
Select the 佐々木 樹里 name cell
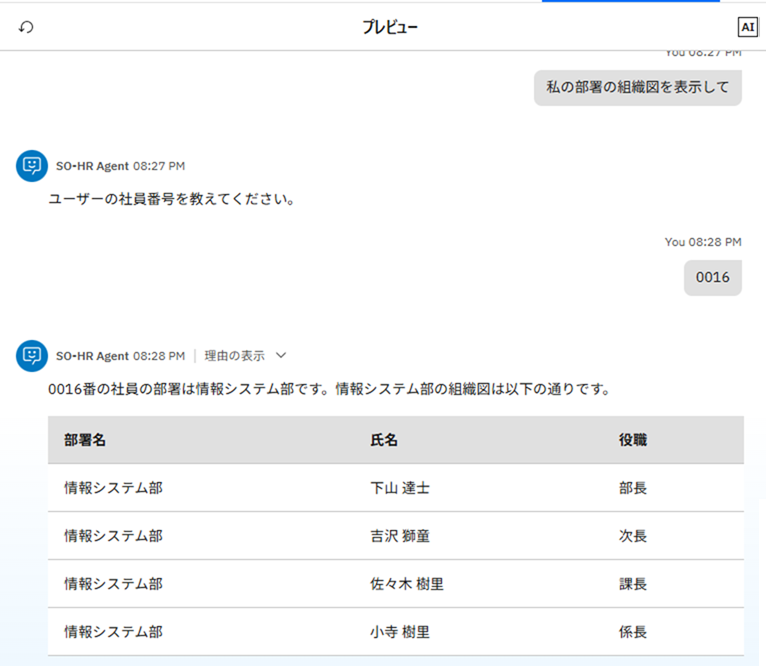(407, 584)
